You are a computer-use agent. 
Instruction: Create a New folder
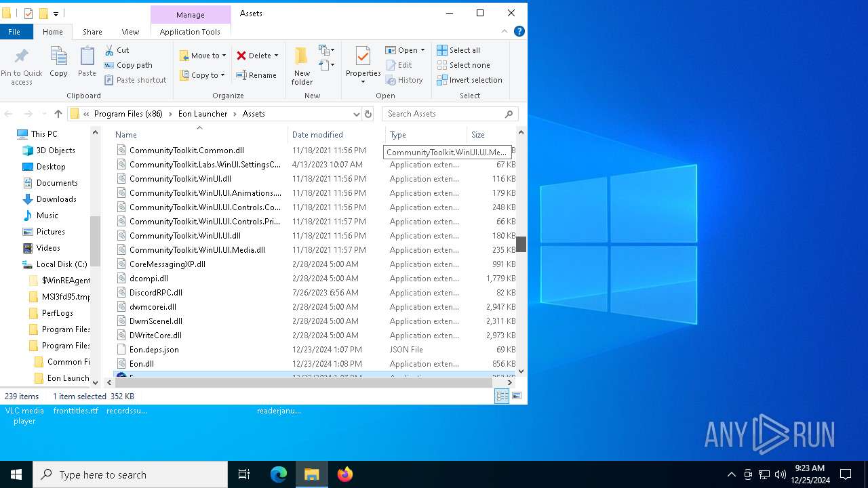pyautogui.click(x=302, y=66)
